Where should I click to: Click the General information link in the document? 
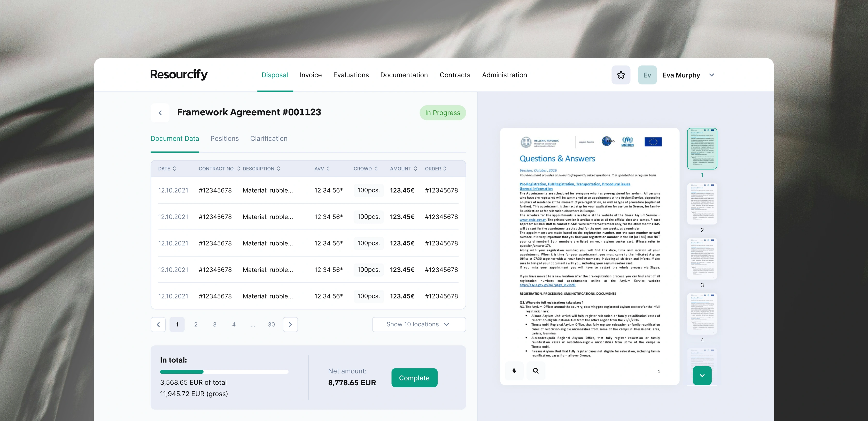tap(536, 189)
